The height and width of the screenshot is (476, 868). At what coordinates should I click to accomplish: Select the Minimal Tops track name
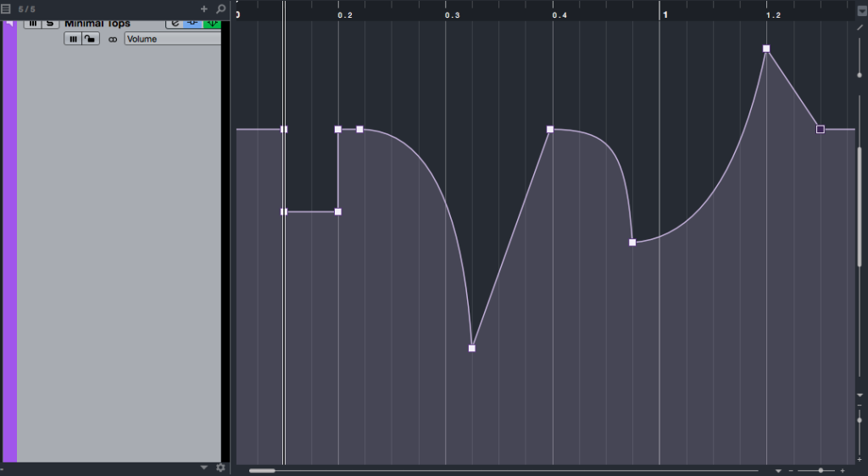click(x=97, y=23)
